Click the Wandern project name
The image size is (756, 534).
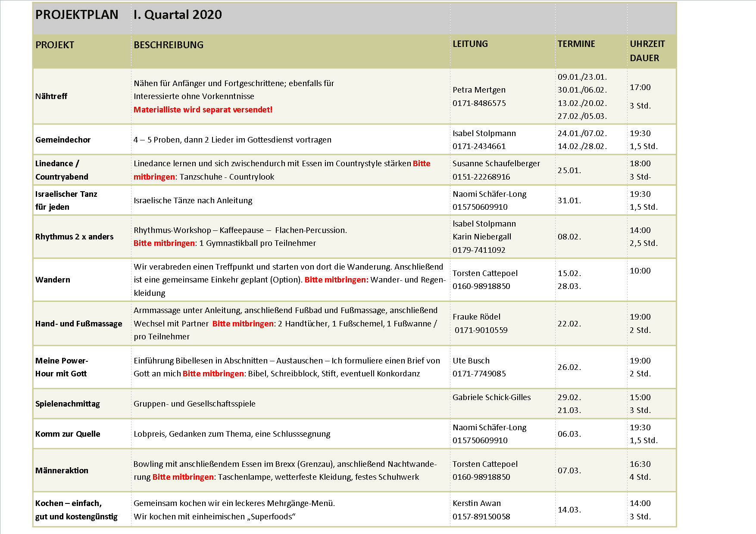[x=53, y=280]
